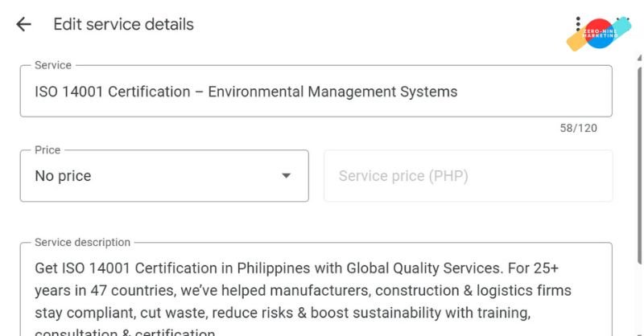Click the "Price" field label
This screenshot has height=336, width=644.
(x=47, y=150)
